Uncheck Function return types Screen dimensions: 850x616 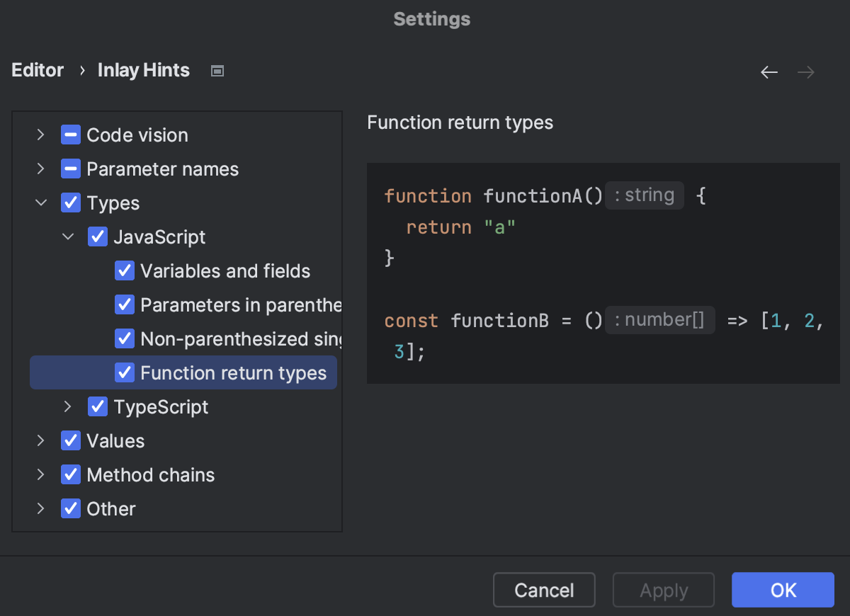(125, 372)
